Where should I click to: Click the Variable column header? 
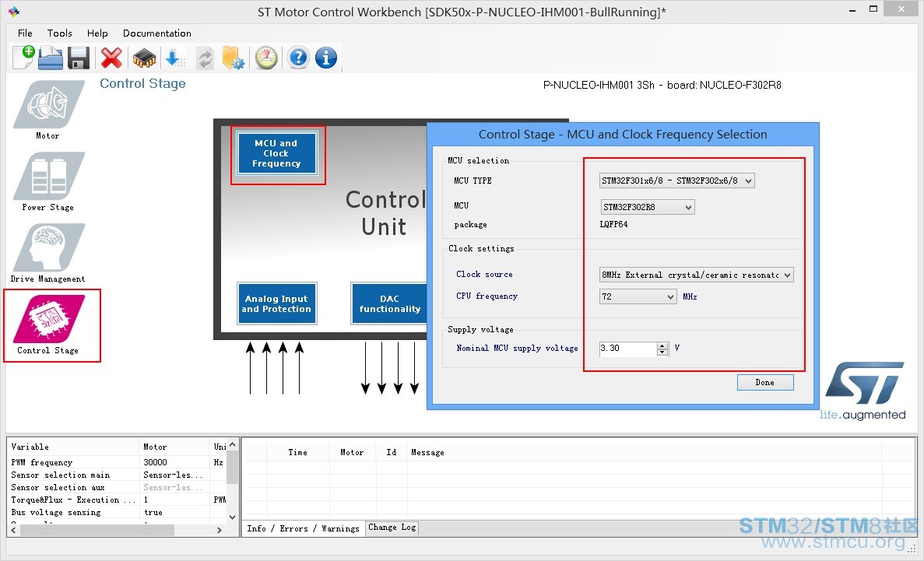[x=74, y=447]
